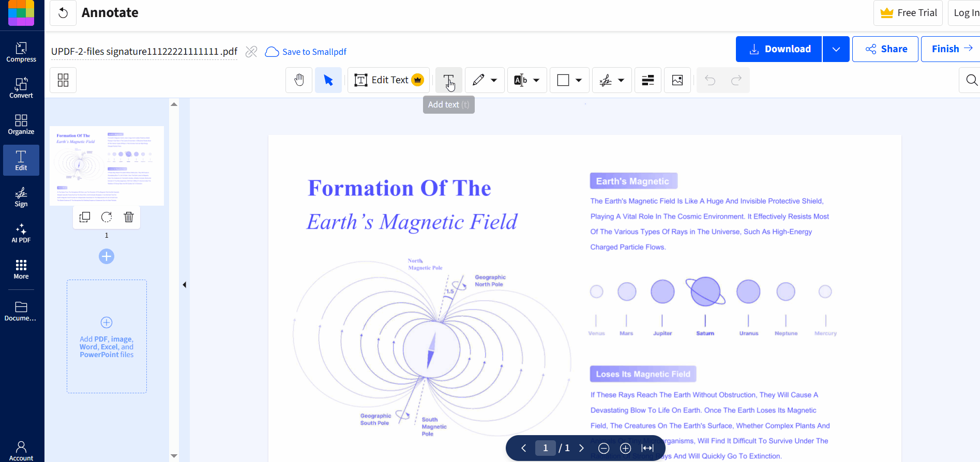Select the Signature tool in toolbar

click(x=606, y=80)
